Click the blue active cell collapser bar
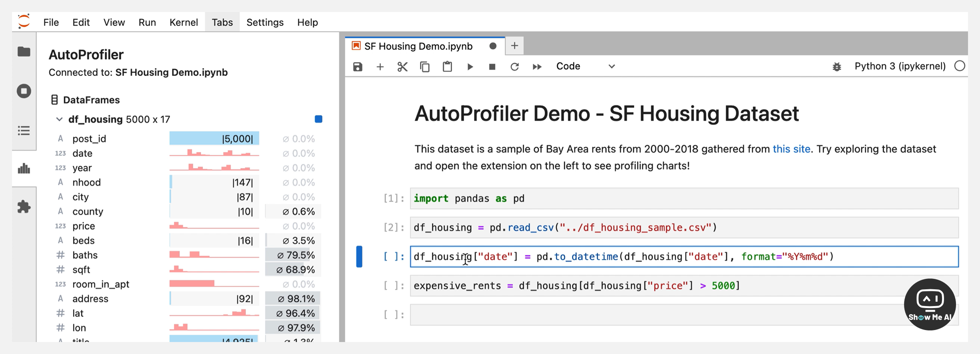This screenshot has width=980, height=354. click(359, 257)
